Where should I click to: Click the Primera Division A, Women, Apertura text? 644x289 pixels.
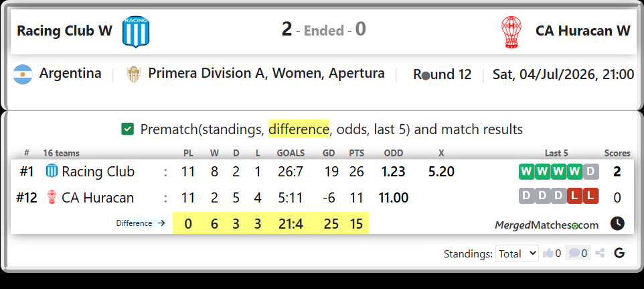click(x=266, y=73)
